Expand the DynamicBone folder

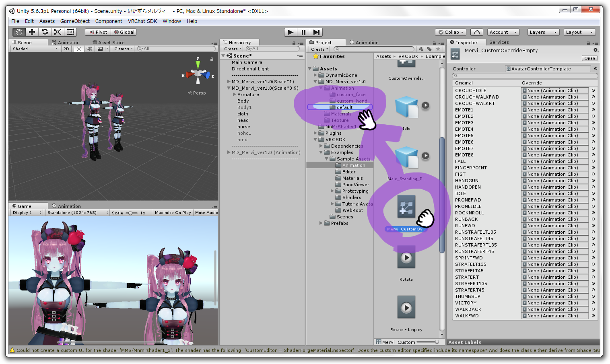315,75
